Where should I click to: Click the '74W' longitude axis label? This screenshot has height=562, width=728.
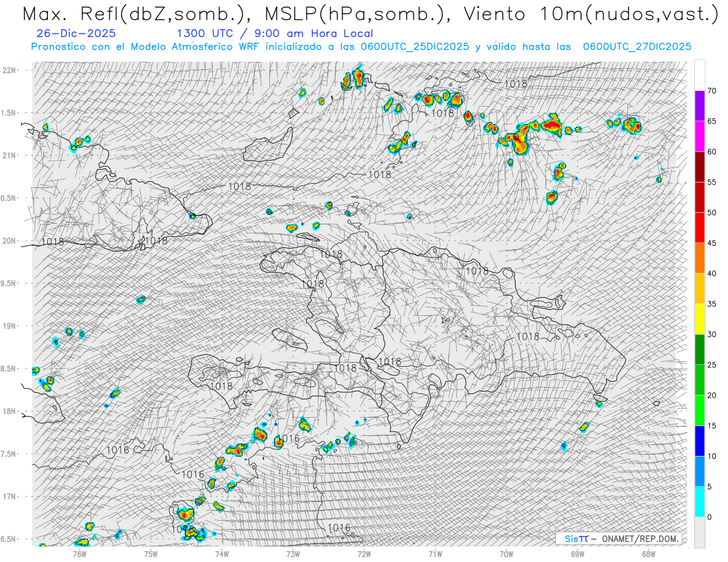point(221,553)
